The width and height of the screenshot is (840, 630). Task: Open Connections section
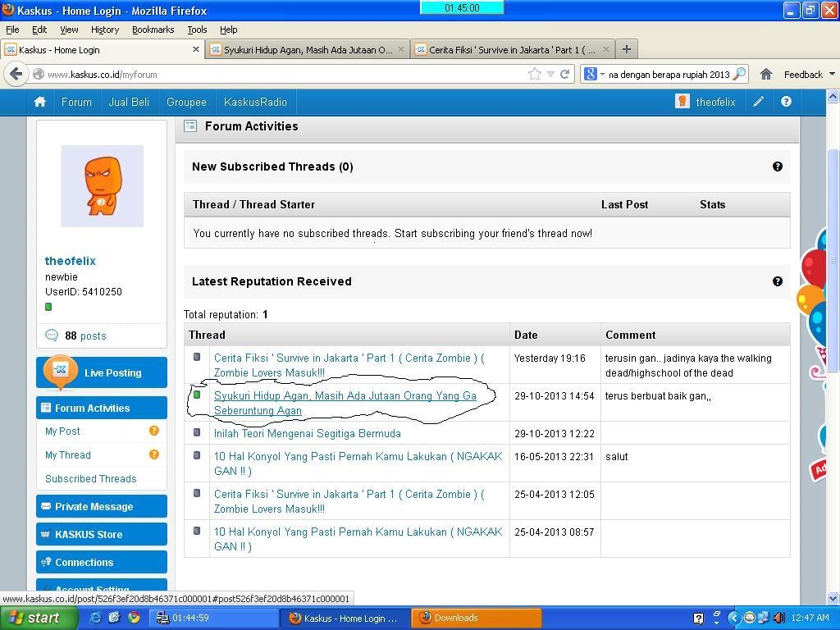coord(102,562)
